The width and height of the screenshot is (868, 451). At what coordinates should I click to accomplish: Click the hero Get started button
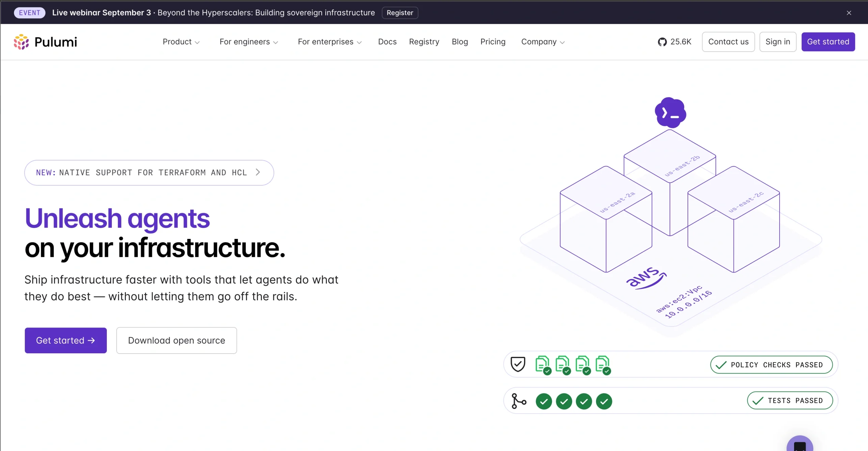66,340
